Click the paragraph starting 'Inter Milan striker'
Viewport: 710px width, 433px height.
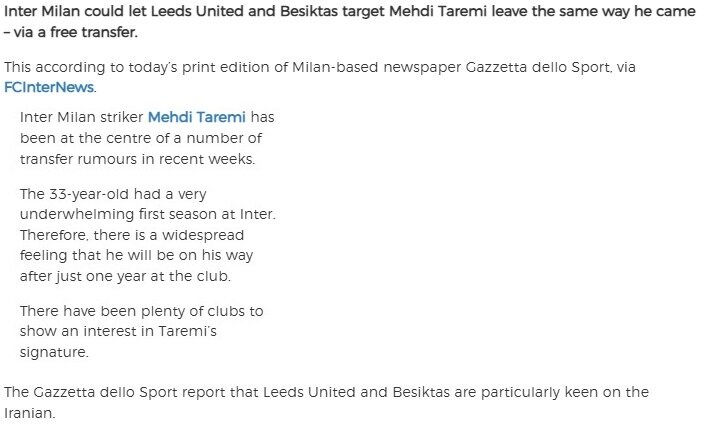click(x=147, y=138)
